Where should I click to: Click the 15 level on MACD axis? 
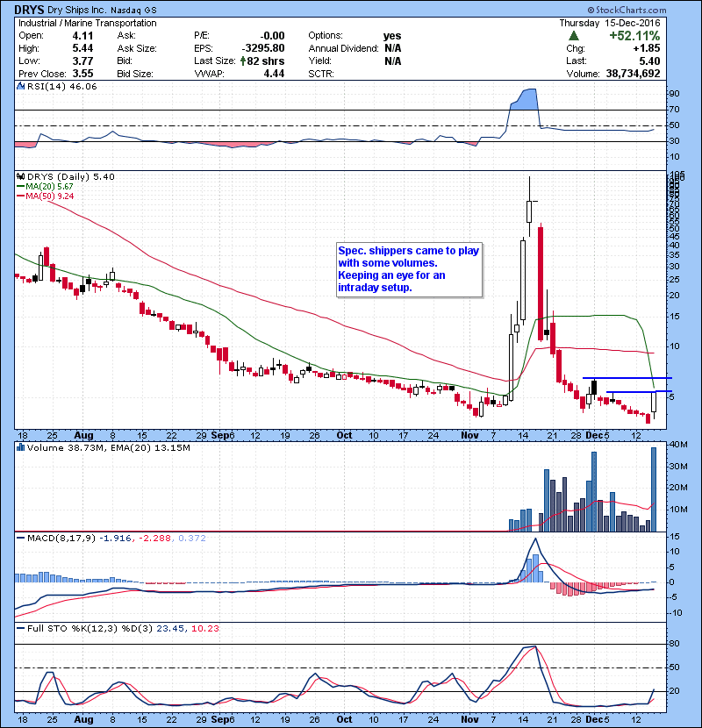pyautogui.click(x=674, y=537)
